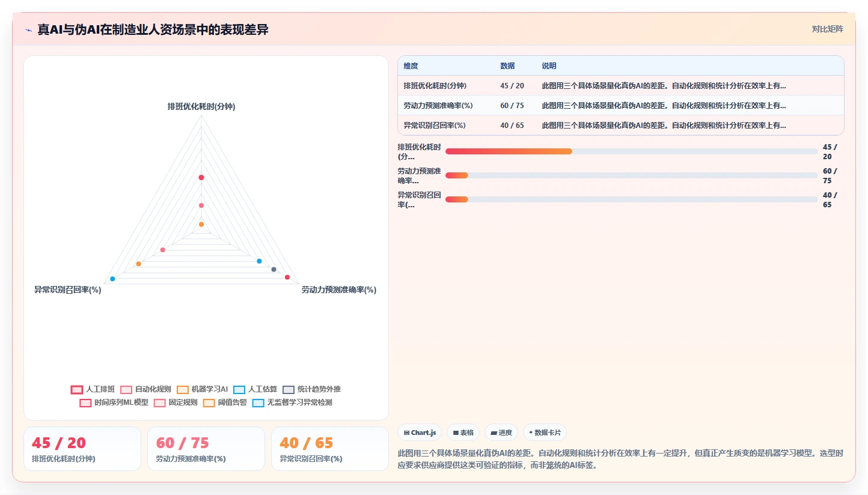Screen dimensions: 868x495
Task: Toggle the 无监督学习异常检测 legend item
Action: point(293,402)
